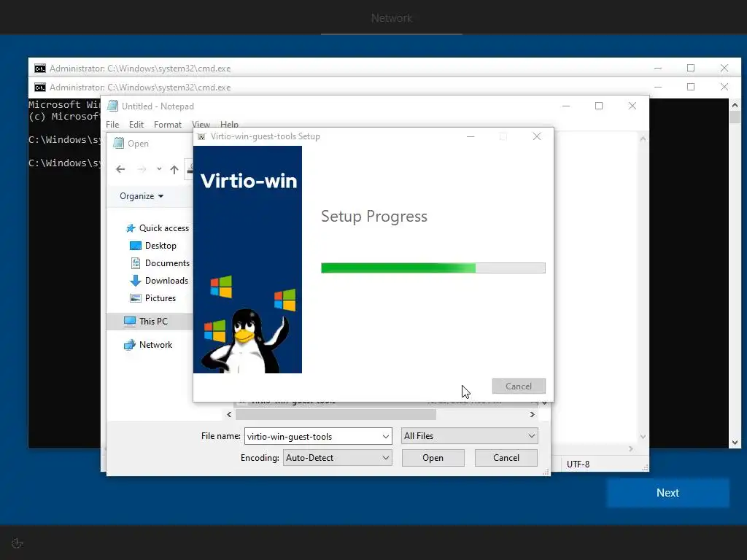
Task: Click the Desktop folder icon
Action: click(x=136, y=246)
